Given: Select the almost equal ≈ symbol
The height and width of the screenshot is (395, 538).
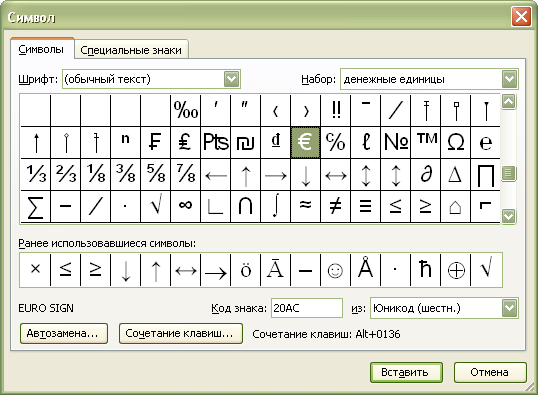Looking at the screenshot, I should [x=305, y=207].
